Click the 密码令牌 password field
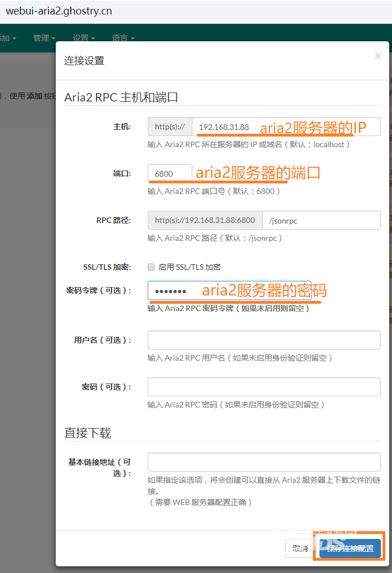Screen dimensions: 392x573 click(230, 290)
